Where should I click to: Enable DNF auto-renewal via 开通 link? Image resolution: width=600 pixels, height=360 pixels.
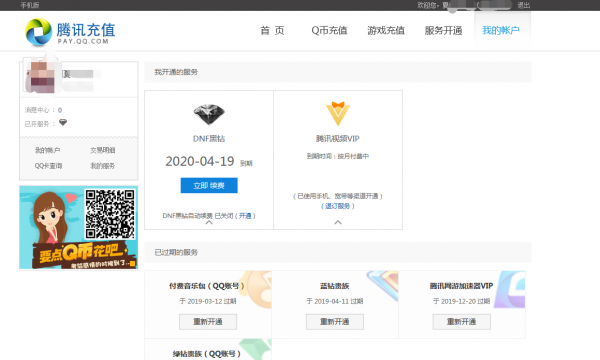tap(245, 216)
